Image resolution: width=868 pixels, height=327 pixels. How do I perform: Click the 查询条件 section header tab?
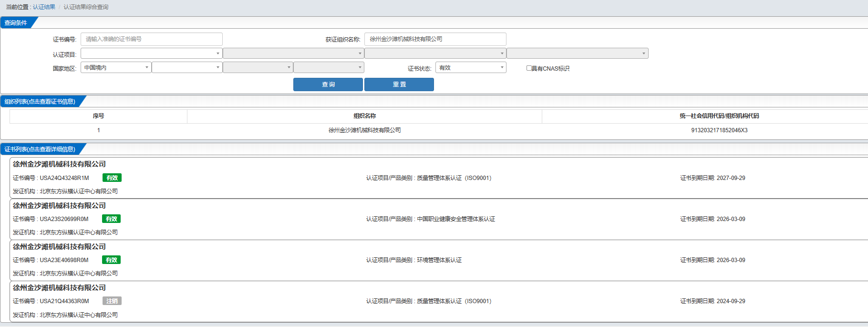pos(16,22)
